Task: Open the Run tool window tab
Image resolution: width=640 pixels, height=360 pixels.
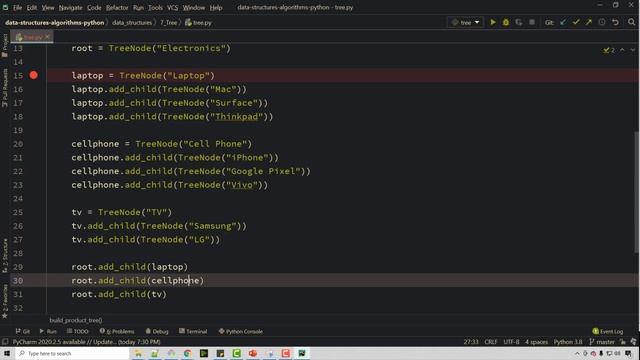Action: (x=48, y=331)
